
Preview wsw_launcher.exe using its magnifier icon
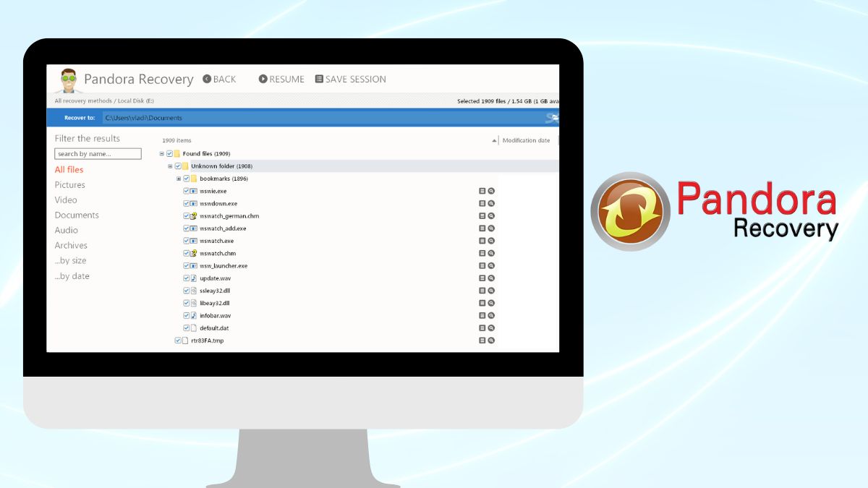[x=491, y=266]
